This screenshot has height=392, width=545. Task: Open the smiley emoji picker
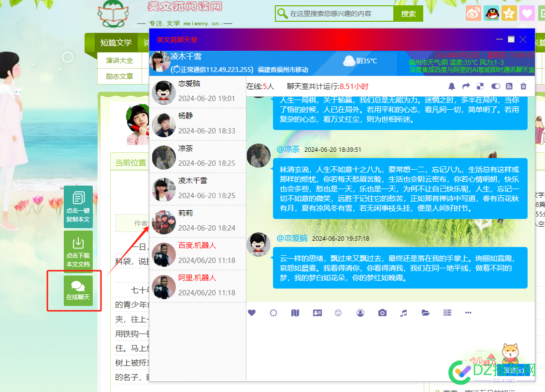click(x=338, y=313)
